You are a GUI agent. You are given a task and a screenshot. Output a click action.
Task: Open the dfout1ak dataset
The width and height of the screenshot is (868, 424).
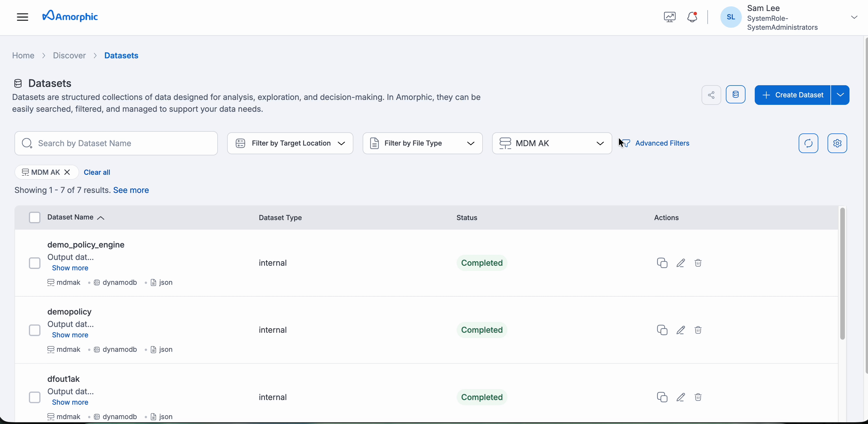[x=63, y=379]
